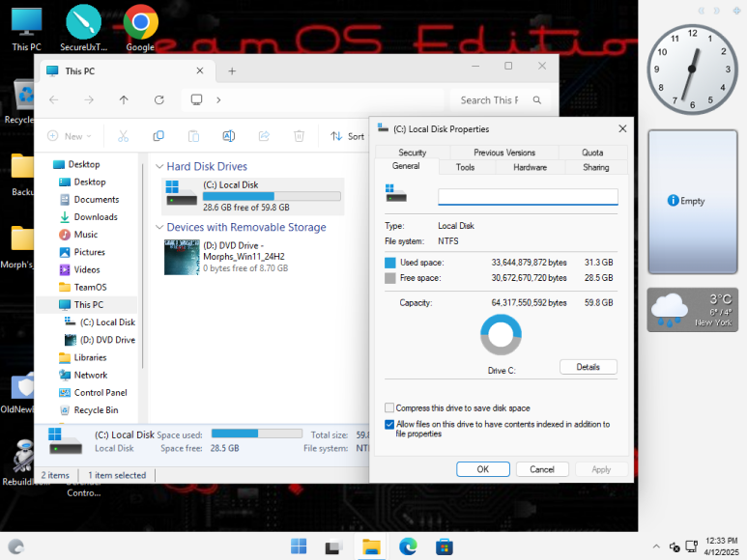This screenshot has width=747, height=560.
Task: Close the This PC explorer tab
Action: click(x=200, y=70)
